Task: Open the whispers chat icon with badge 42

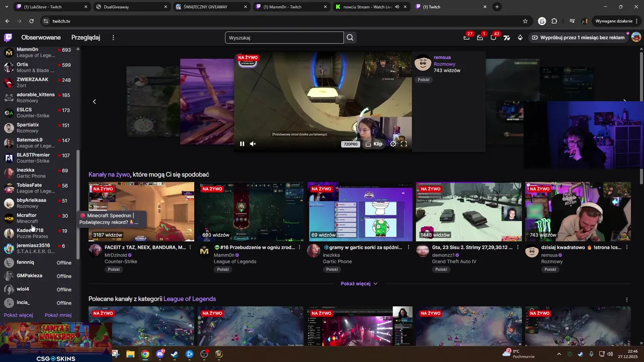Action: coord(494,38)
